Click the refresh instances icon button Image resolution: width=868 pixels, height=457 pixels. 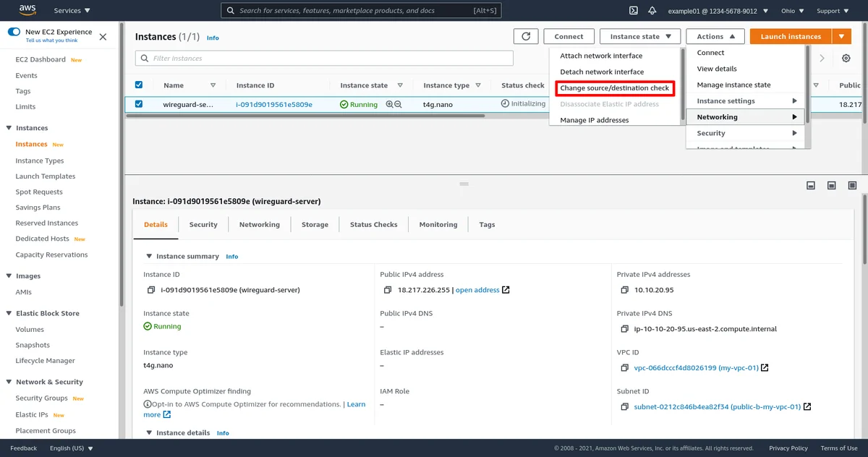pyautogui.click(x=526, y=37)
